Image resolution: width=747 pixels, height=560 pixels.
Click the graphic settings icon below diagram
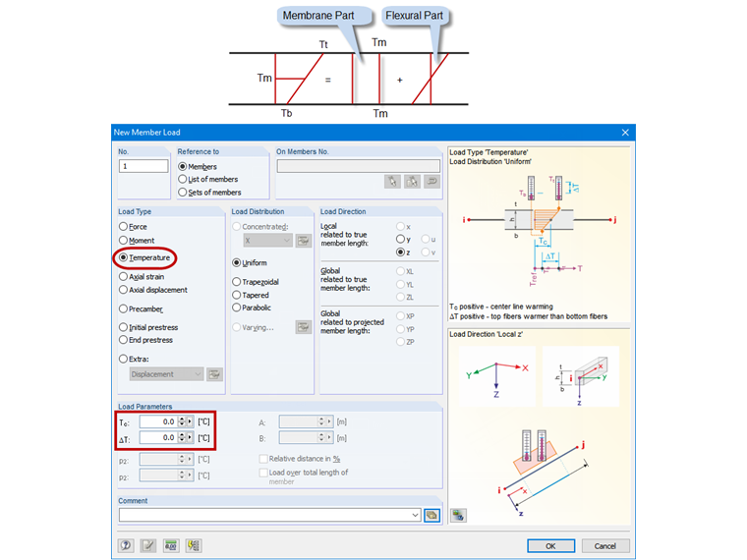458,515
